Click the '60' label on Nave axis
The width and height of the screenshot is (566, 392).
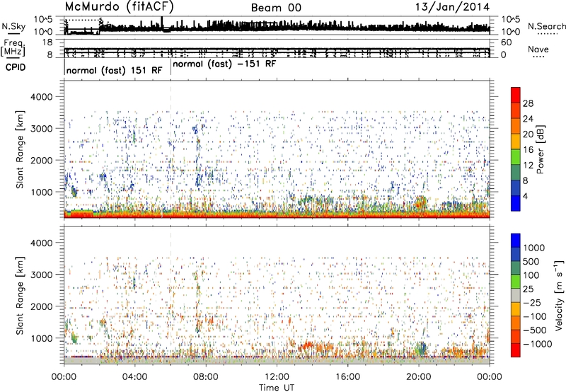(x=506, y=42)
